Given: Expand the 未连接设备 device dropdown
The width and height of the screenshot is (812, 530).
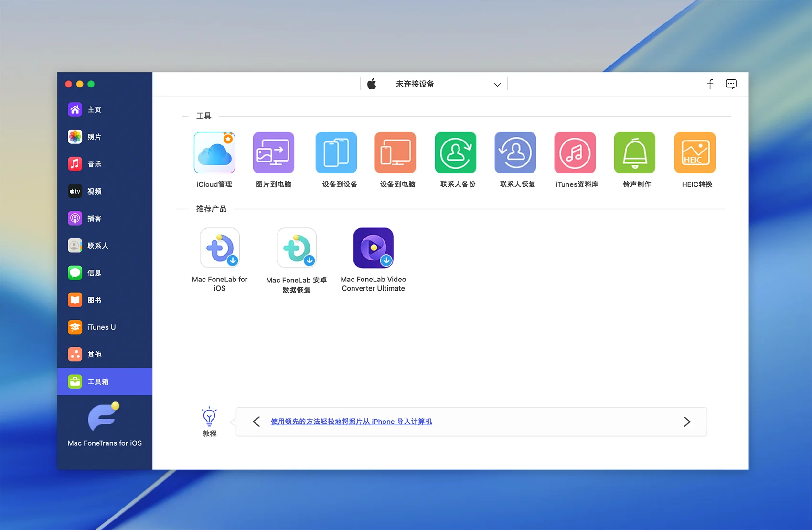Looking at the screenshot, I should pyautogui.click(x=497, y=85).
